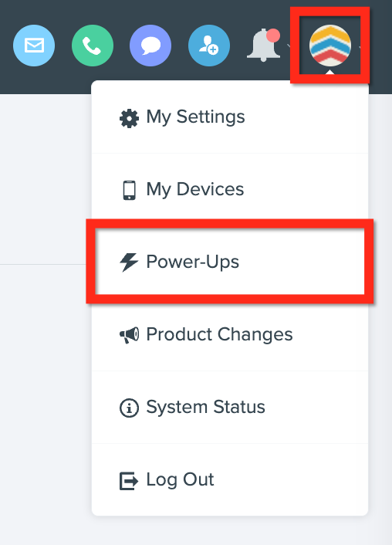Click the phone device icon
392x545 pixels.
(130, 190)
